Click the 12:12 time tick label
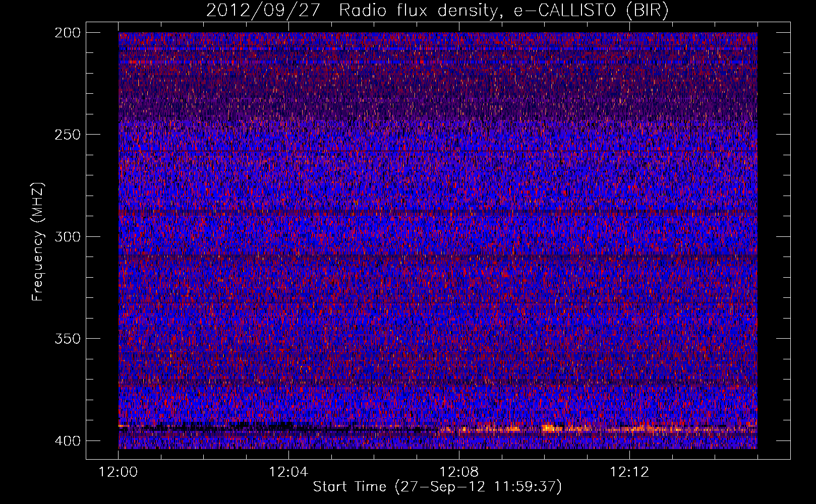Screen dimensions: 816x504 pos(629,472)
